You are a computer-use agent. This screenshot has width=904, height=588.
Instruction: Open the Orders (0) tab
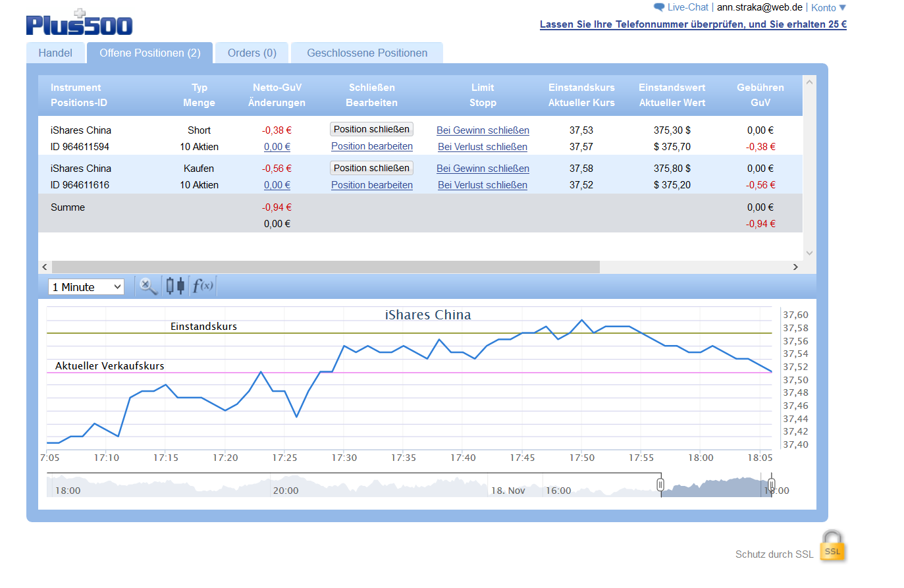tap(252, 53)
